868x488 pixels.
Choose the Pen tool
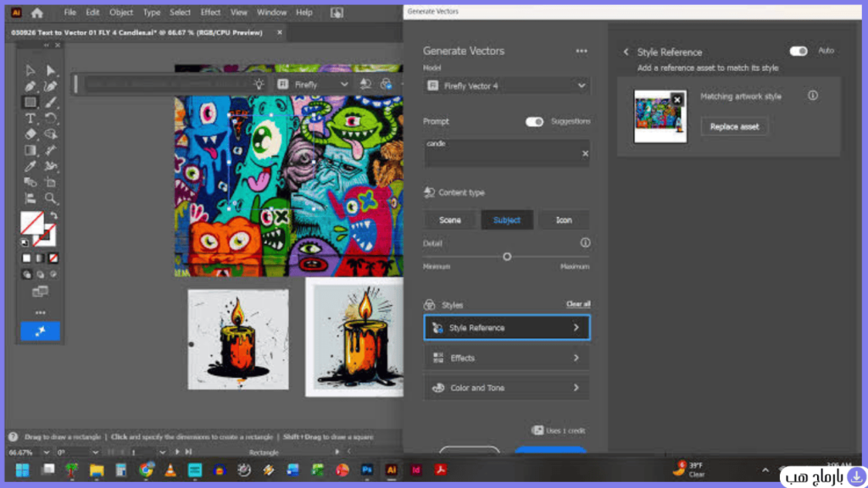pyautogui.click(x=30, y=86)
